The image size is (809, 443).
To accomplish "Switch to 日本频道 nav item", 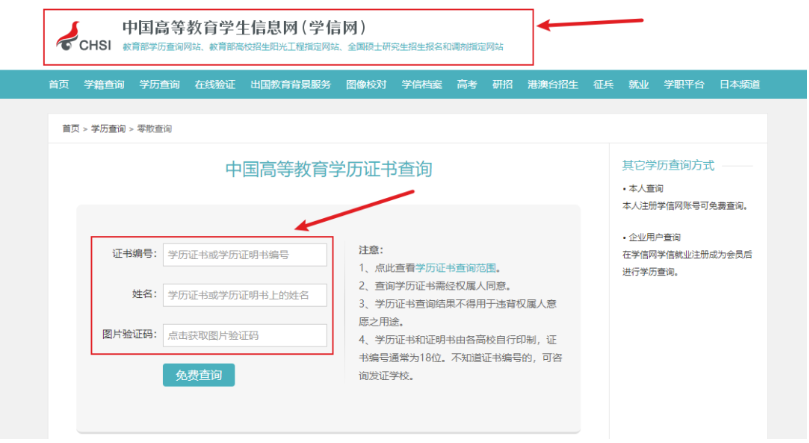I will pyautogui.click(x=740, y=85).
